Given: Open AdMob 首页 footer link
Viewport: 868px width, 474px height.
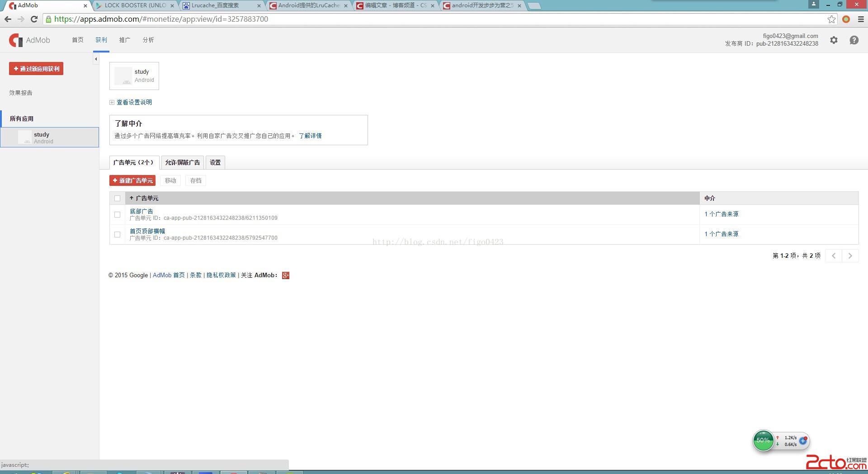Looking at the screenshot, I should coord(169,275).
